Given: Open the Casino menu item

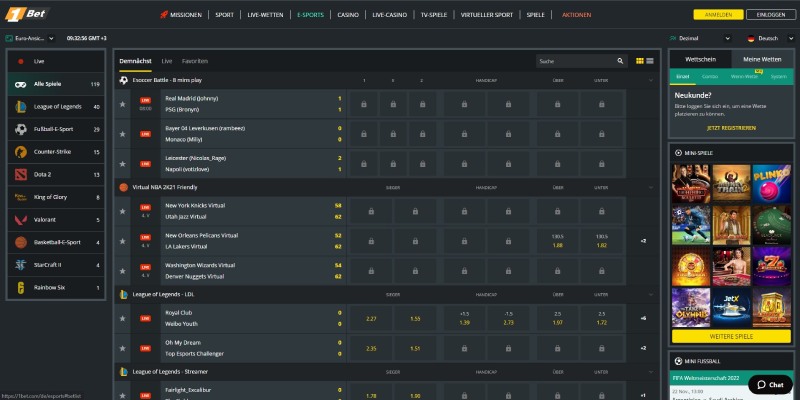Looking at the screenshot, I should (x=348, y=15).
